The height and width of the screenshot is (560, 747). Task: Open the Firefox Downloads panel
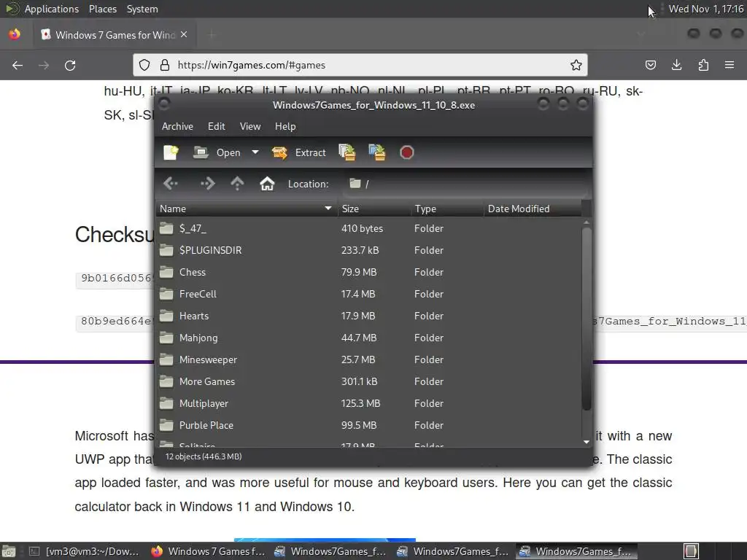pos(676,65)
